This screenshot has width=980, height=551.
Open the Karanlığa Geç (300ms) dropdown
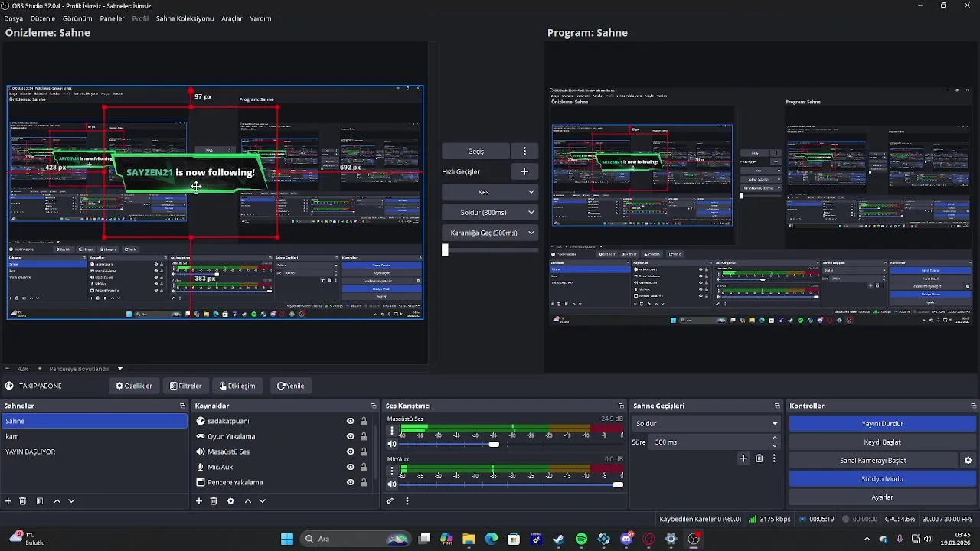(490, 233)
